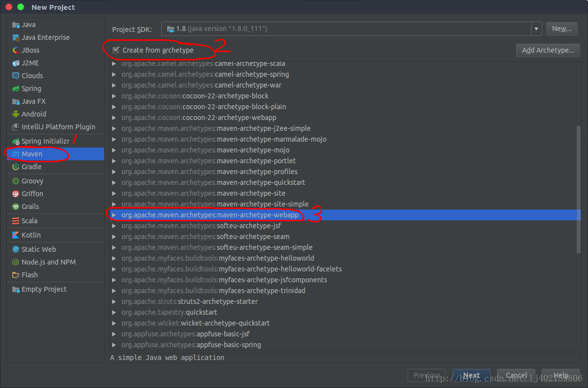588x388 pixels.
Task: Click the Add Archetype... button
Action: [548, 50]
